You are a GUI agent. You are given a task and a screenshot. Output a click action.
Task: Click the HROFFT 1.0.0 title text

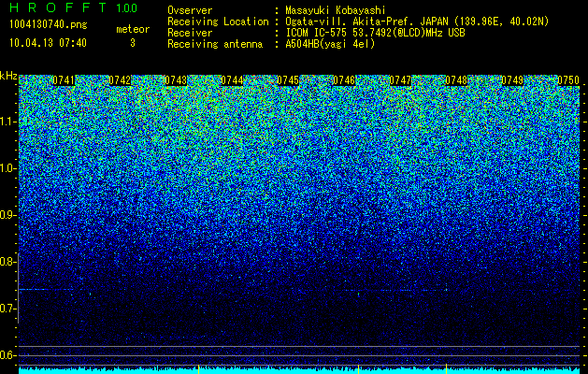[73, 7]
